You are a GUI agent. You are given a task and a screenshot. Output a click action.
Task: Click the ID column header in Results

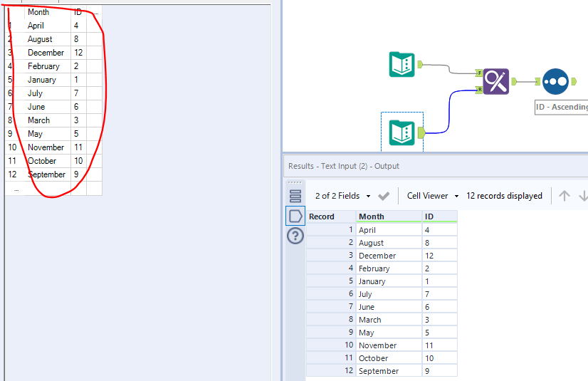click(439, 216)
